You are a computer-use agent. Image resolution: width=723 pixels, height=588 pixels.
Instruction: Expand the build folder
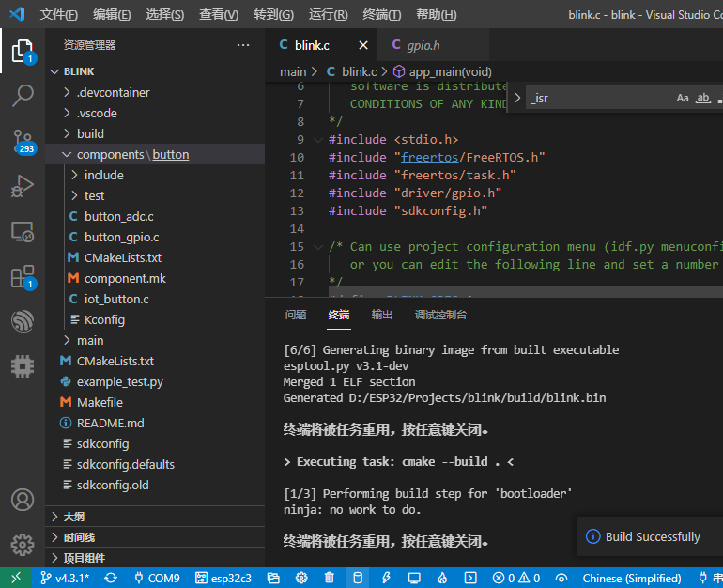155,133
